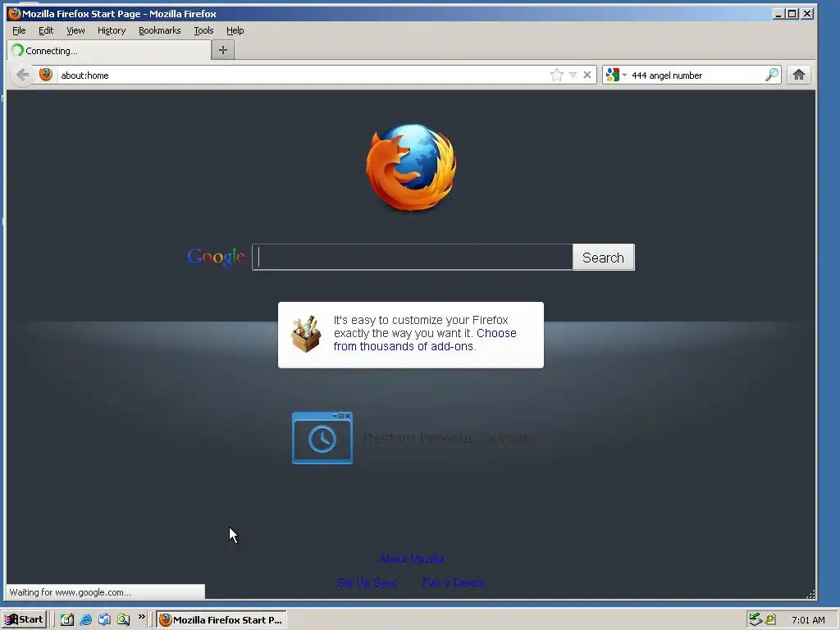
Task: Click the third quick launch icon
Action: click(x=104, y=619)
